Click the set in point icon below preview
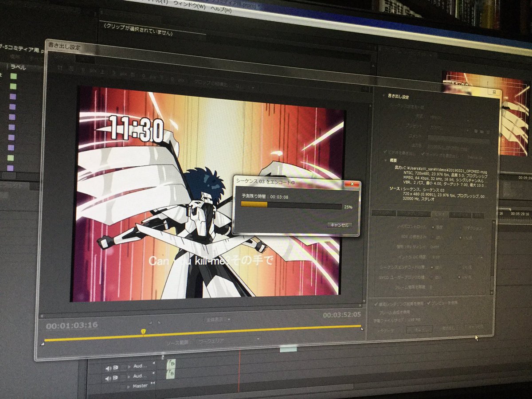The height and width of the screenshot is (399, 532). 151,323
